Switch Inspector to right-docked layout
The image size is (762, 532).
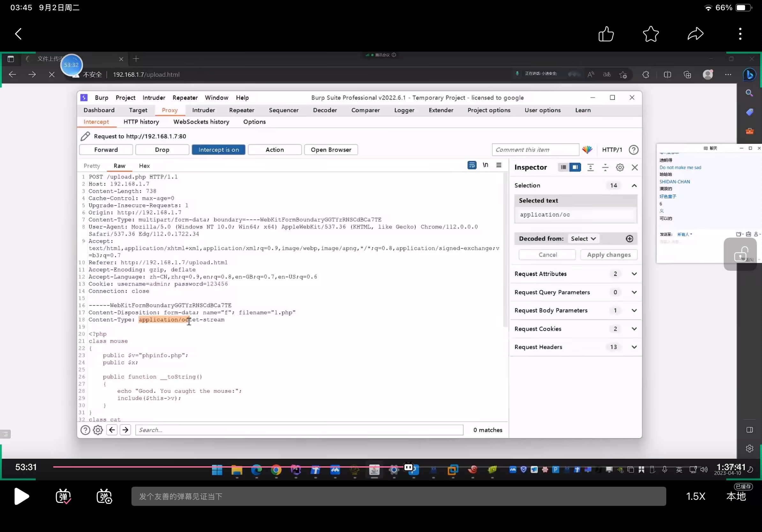coord(575,167)
